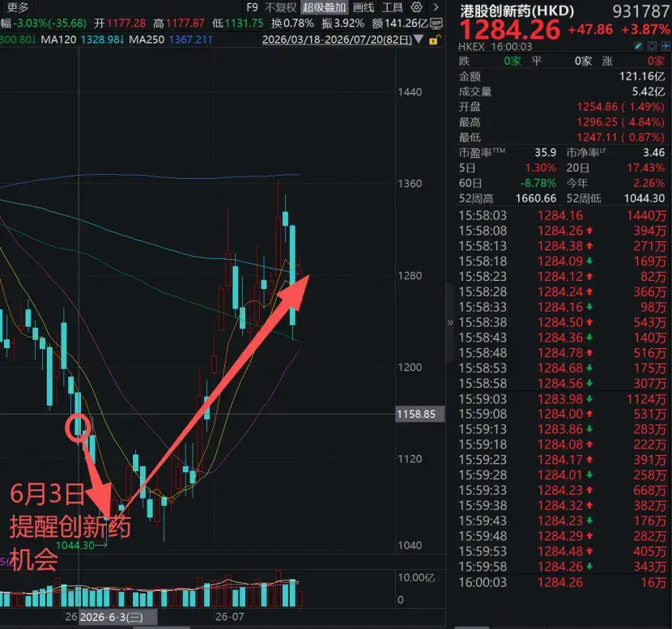
Task: Click the red circle marker on candlestick
Action: (x=78, y=427)
